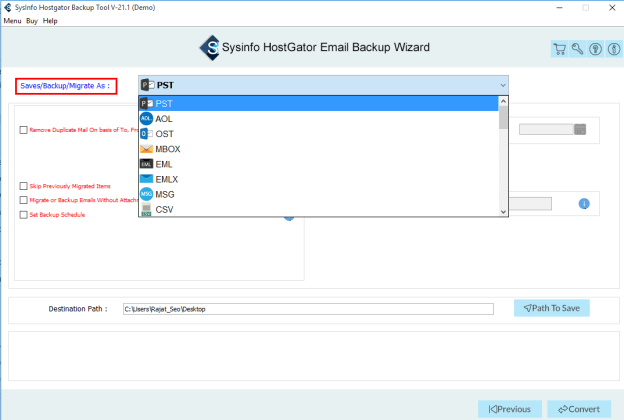Click the format list scrollbar down arrow
This screenshot has height=420, width=624.
[x=503, y=212]
